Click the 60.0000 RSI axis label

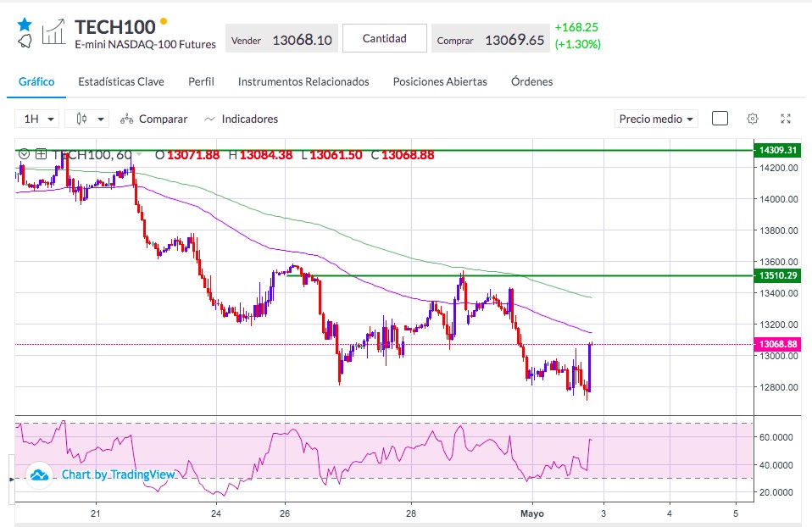[776, 437]
